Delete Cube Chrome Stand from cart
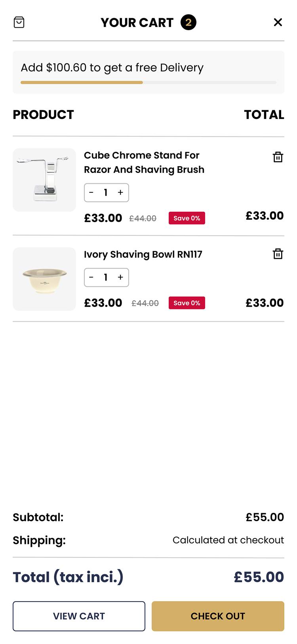Viewport: 297px width, 644px height. (278, 157)
